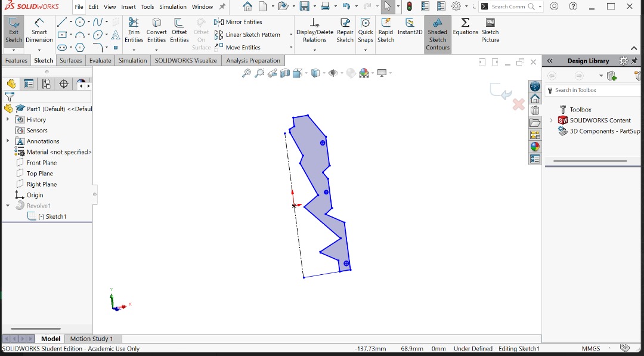Click the feature tree horizontal scrollbar
The image size is (644, 356).
(x=36, y=329)
